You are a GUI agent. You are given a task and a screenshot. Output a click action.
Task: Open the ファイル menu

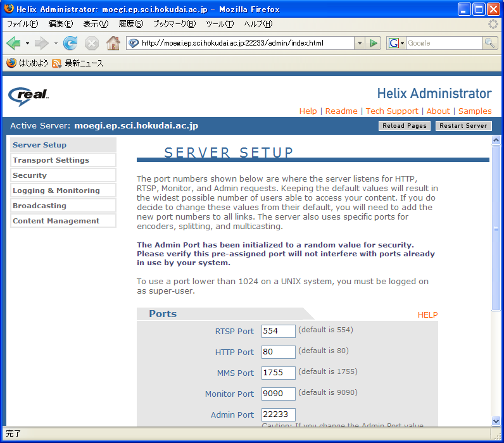tap(23, 24)
